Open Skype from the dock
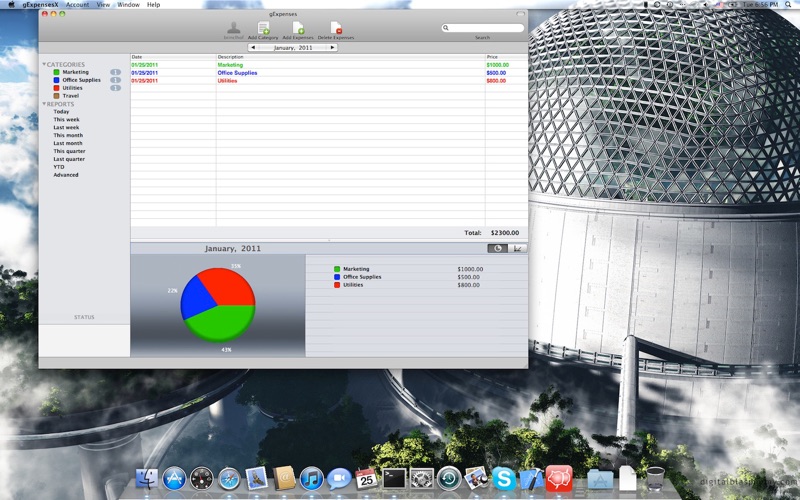 click(504, 479)
